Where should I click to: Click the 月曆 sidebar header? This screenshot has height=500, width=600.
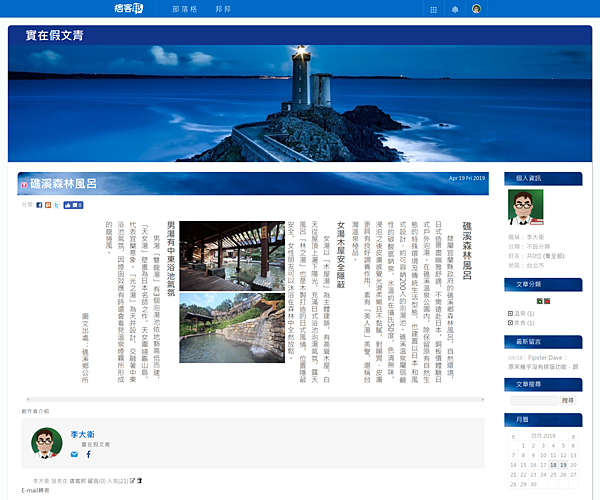click(543, 420)
